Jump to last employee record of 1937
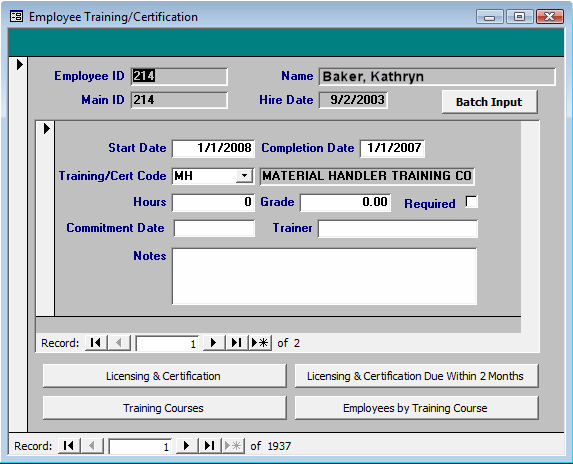Screen dimensions: 573x464 click(x=210, y=446)
